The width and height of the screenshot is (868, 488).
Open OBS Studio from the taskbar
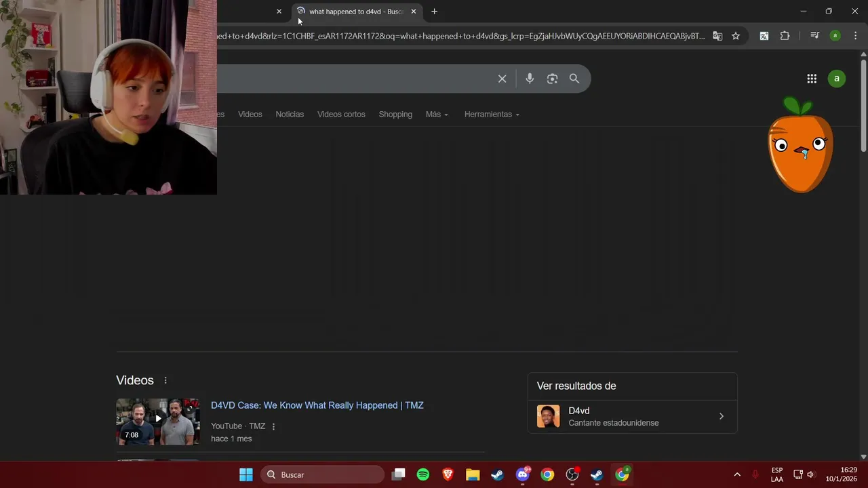pos(572,474)
